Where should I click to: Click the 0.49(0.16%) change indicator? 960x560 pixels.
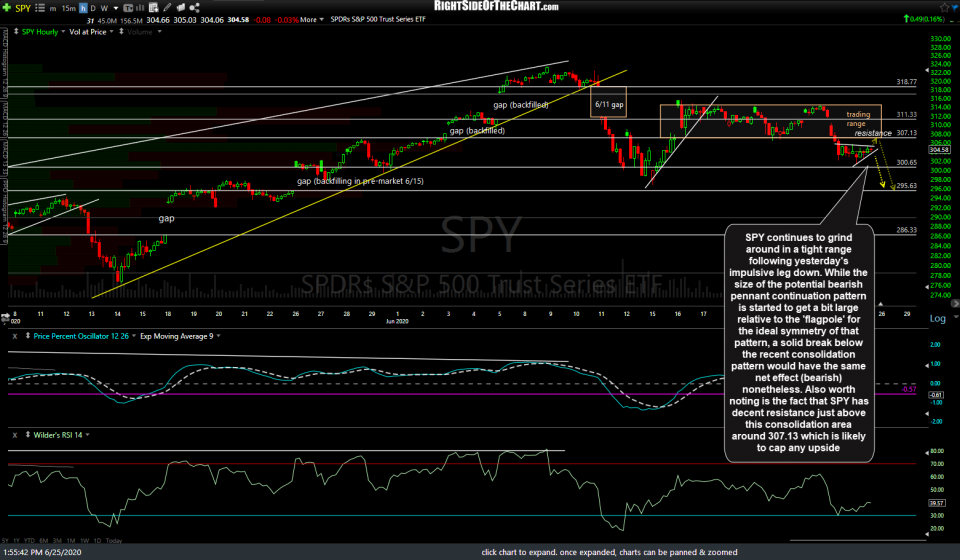click(924, 20)
